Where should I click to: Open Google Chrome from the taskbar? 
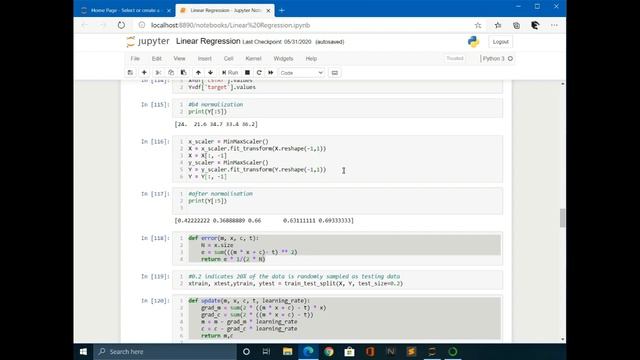point(329,351)
